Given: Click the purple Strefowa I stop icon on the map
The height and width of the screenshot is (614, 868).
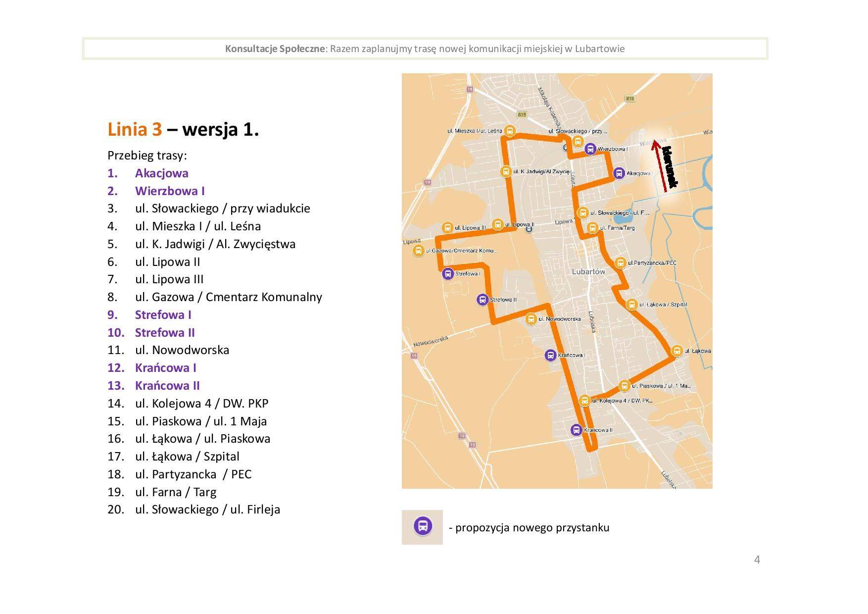Looking at the screenshot, I should click(x=448, y=274).
